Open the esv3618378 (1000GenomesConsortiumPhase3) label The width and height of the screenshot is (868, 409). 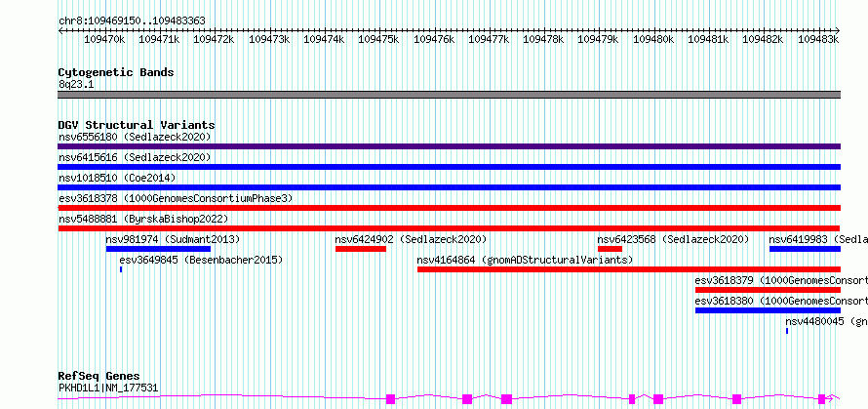click(176, 198)
